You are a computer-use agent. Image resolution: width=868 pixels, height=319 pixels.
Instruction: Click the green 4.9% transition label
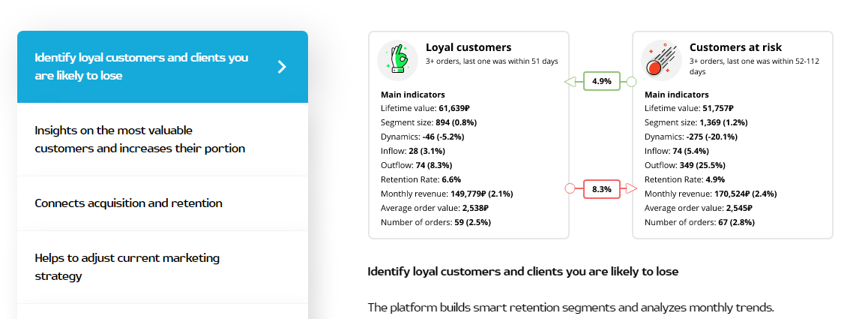click(602, 81)
